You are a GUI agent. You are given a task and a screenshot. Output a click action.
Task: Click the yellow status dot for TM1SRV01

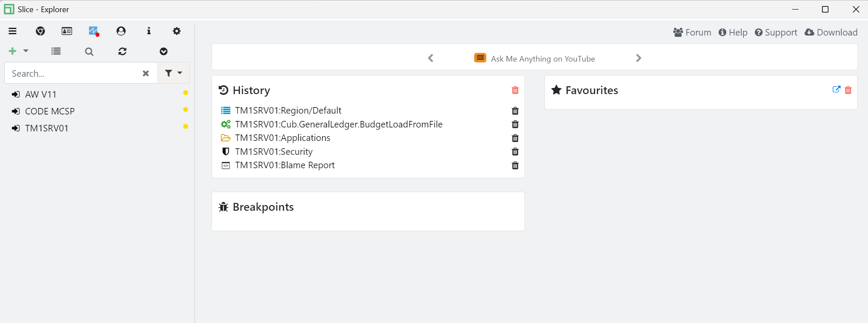186,127
